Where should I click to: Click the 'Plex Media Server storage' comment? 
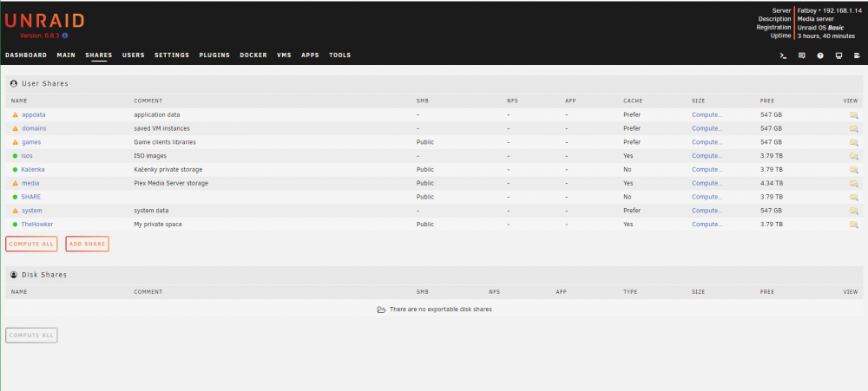171,183
